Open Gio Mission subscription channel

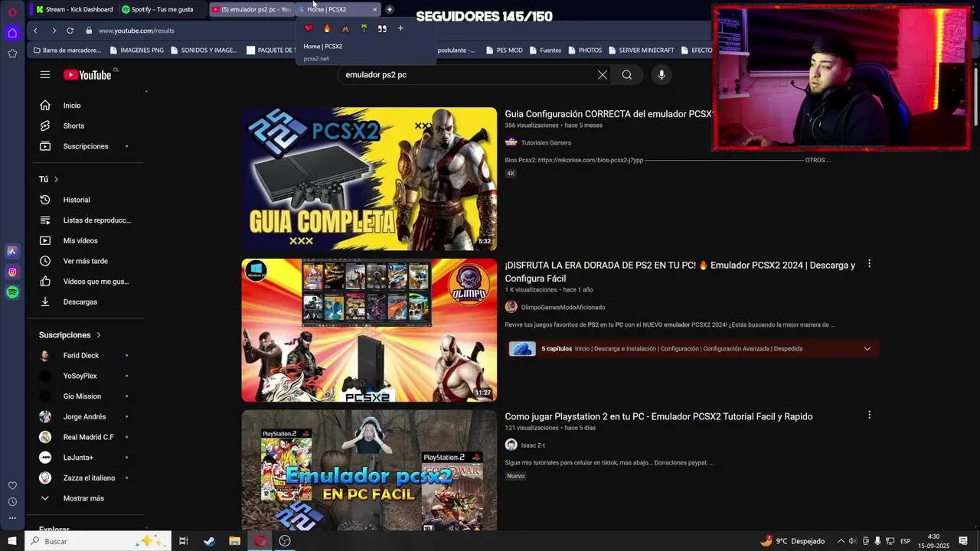[86, 396]
